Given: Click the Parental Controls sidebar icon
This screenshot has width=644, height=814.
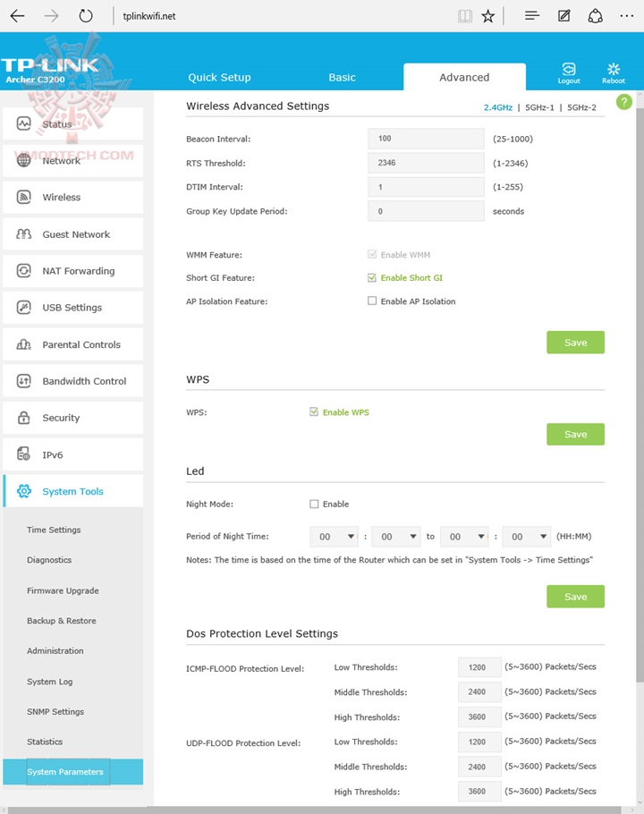Looking at the screenshot, I should tap(24, 344).
